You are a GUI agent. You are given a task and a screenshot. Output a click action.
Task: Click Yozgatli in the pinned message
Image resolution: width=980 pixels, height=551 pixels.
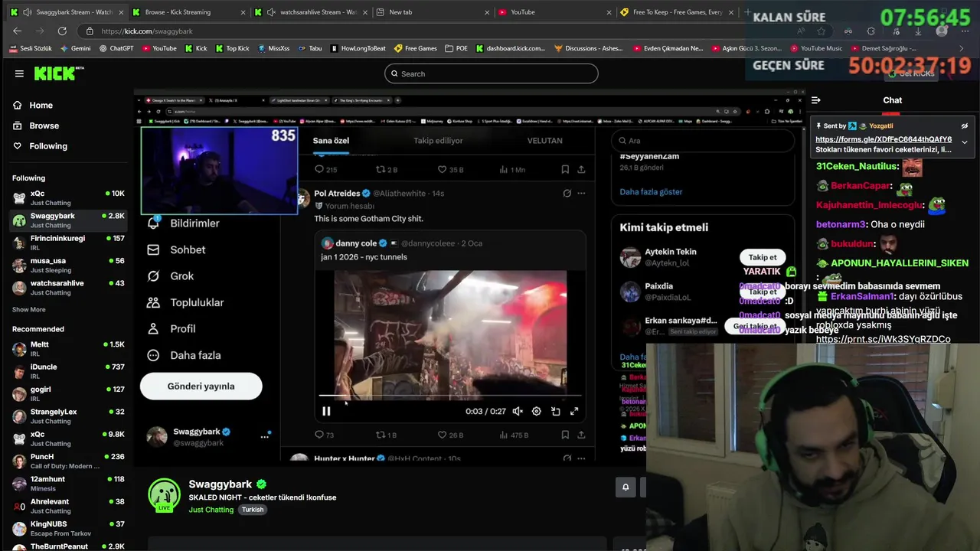click(x=881, y=126)
